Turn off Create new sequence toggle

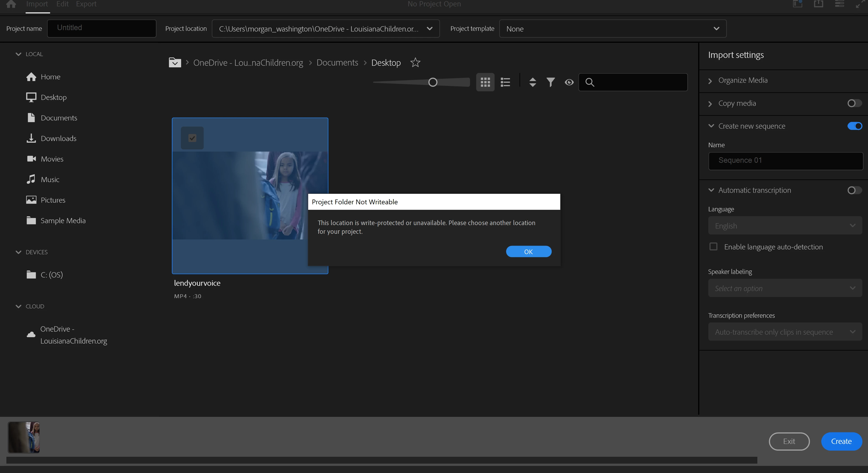click(x=854, y=126)
